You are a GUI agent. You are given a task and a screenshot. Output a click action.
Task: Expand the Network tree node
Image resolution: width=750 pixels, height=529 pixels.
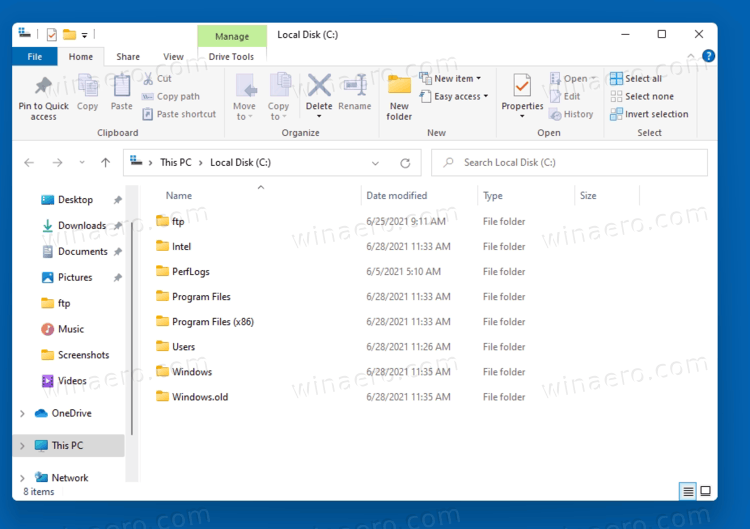(22, 478)
